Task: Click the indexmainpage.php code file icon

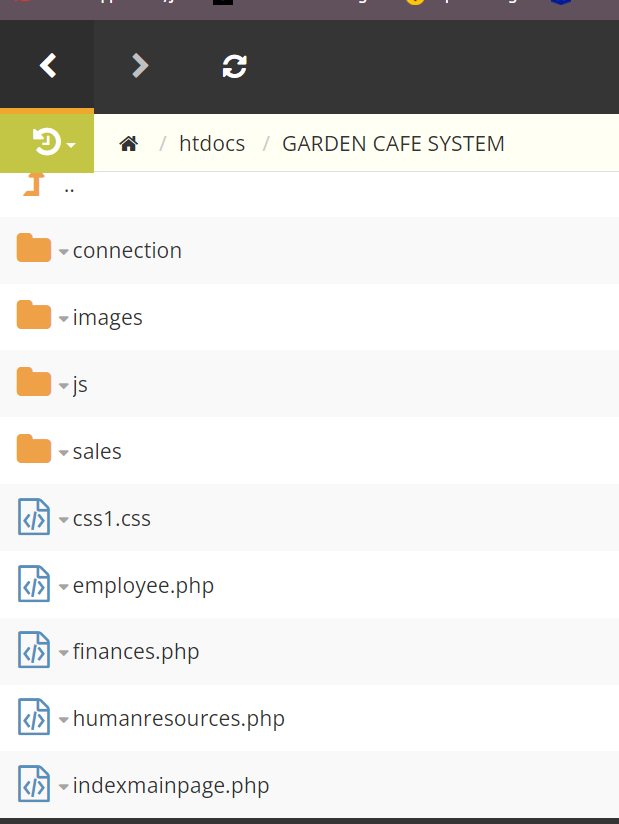Action: [34, 785]
